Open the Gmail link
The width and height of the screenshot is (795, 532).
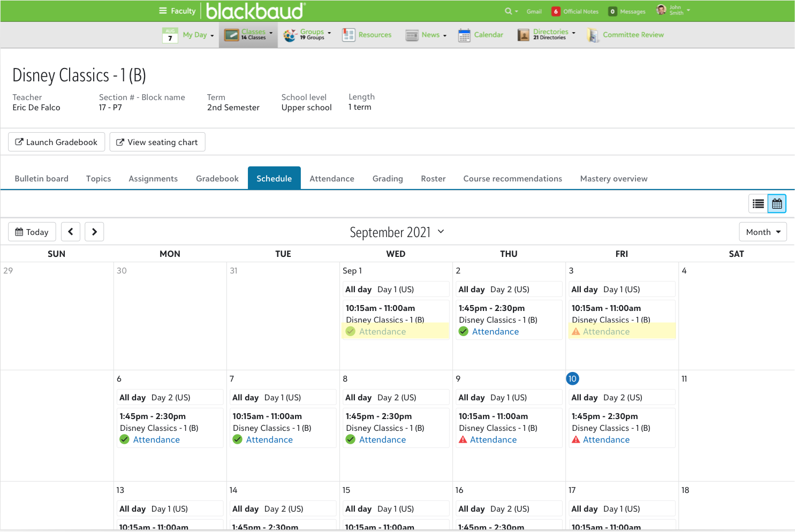point(534,11)
